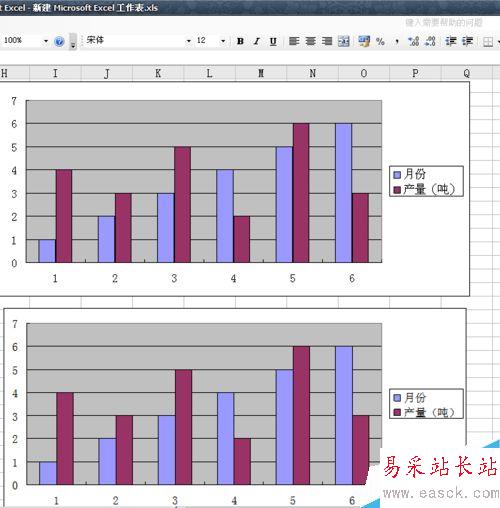Toggle bold formatting
This screenshot has height=508, width=500.
click(x=240, y=41)
